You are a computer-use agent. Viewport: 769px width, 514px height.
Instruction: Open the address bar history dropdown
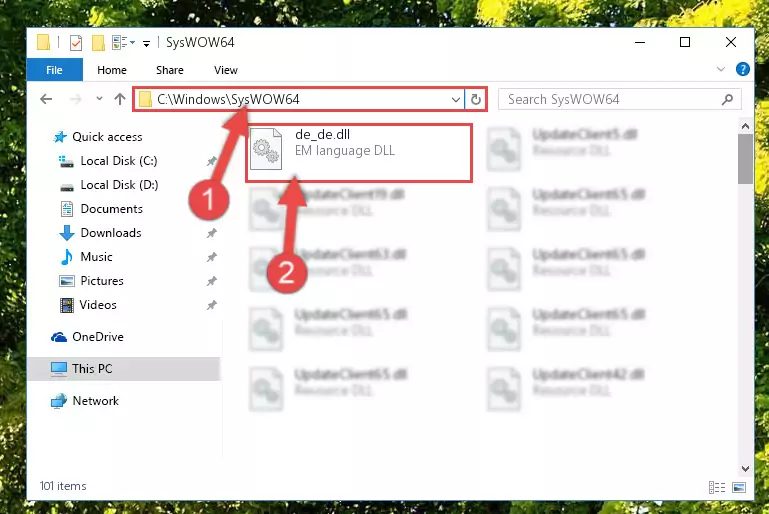[x=456, y=100]
